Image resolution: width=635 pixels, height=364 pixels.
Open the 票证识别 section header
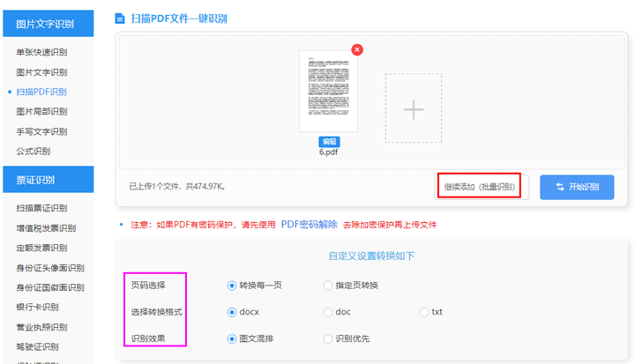[x=49, y=180]
